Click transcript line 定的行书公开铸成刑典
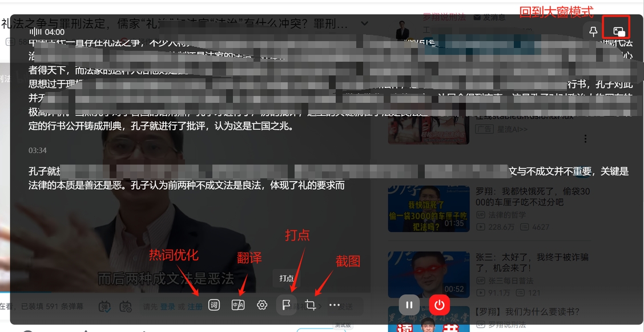644x332 pixels. click(161, 127)
